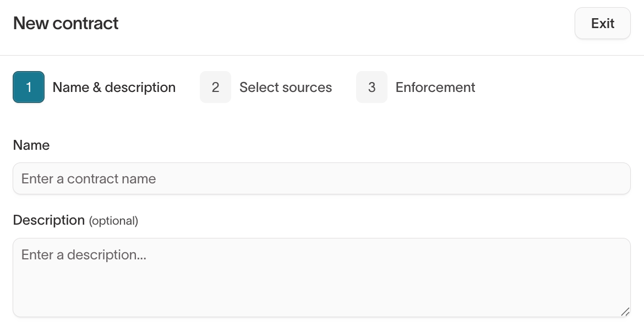The image size is (644, 326).
Task: Switch to the Select sources step
Action: pyautogui.click(x=286, y=88)
